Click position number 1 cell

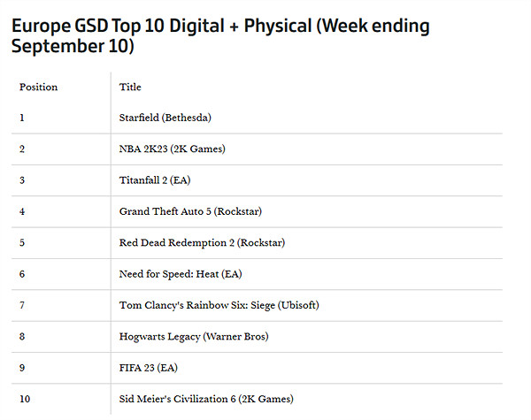tap(22, 118)
